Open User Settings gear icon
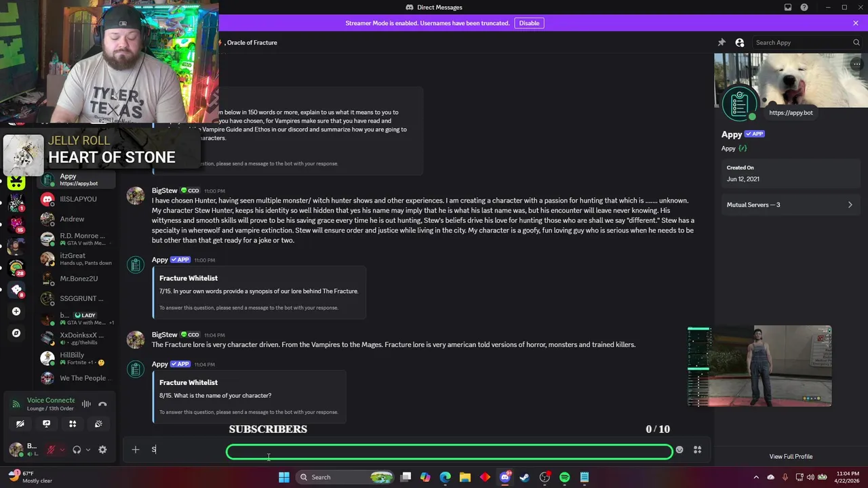Image resolution: width=868 pixels, height=488 pixels. click(102, 449)
